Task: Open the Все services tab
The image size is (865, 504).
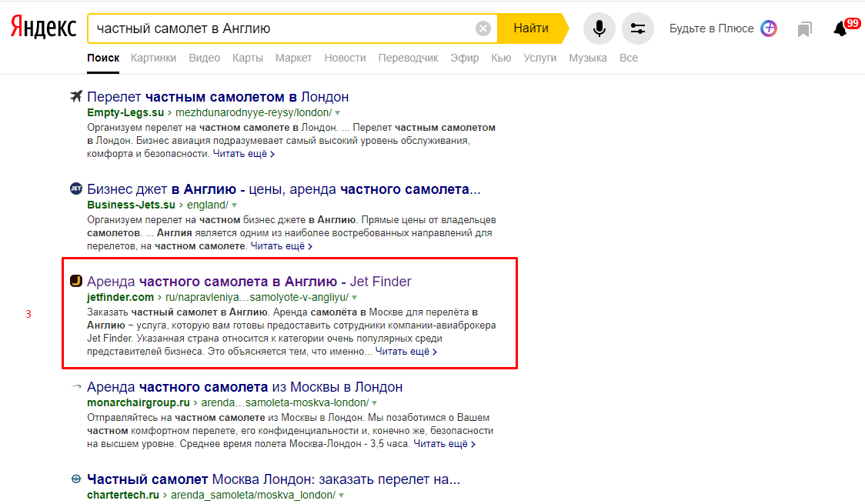Action: [629, 58]
